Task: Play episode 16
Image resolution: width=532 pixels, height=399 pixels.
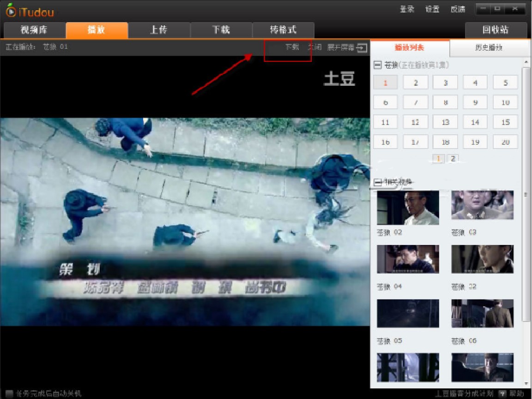Action: [386, 142]
